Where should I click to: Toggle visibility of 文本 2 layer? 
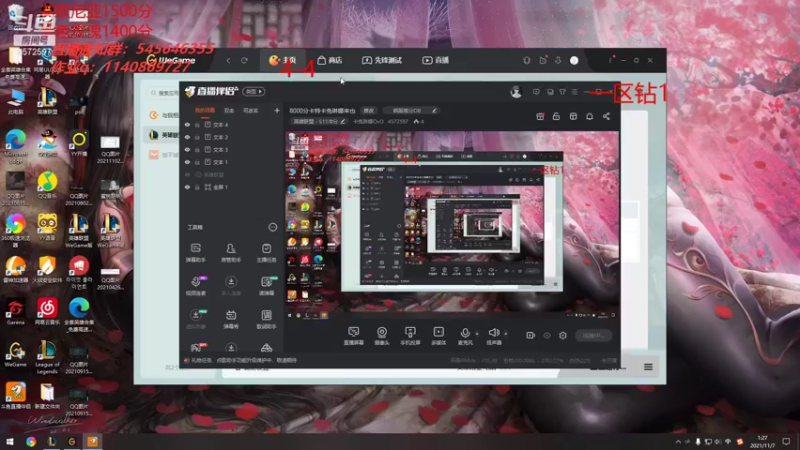[x=187, y=137]
